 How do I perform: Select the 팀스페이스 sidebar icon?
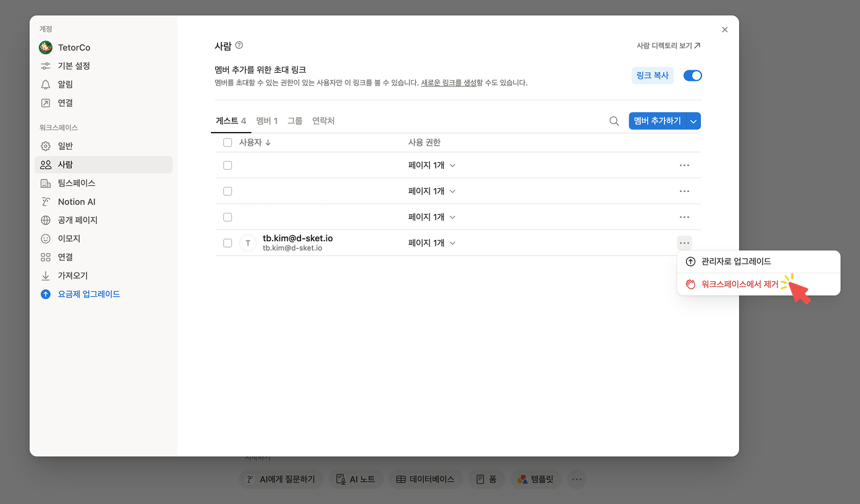46,183
